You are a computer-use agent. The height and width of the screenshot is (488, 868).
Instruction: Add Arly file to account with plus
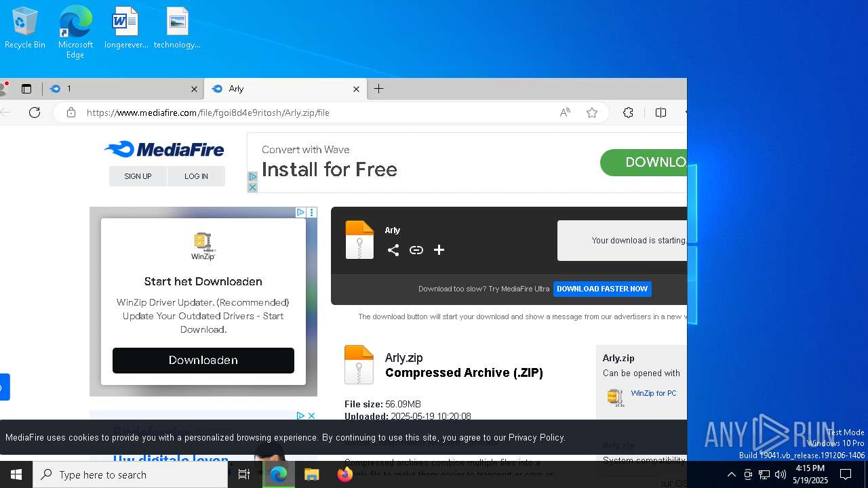click(439, 250)
